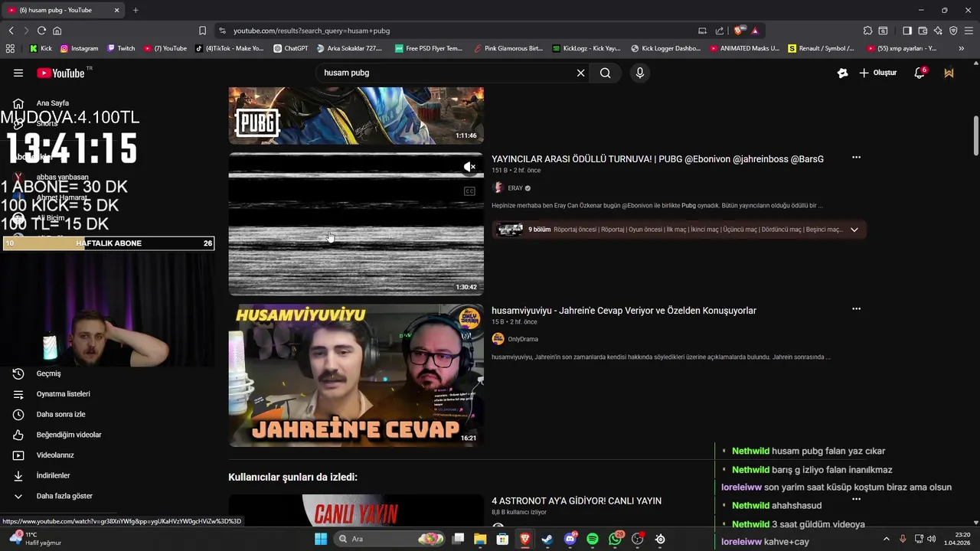This screenshot has height=551, width=980.
Task: Toggle captions on the previewing thumbnail
Action: 469,191
